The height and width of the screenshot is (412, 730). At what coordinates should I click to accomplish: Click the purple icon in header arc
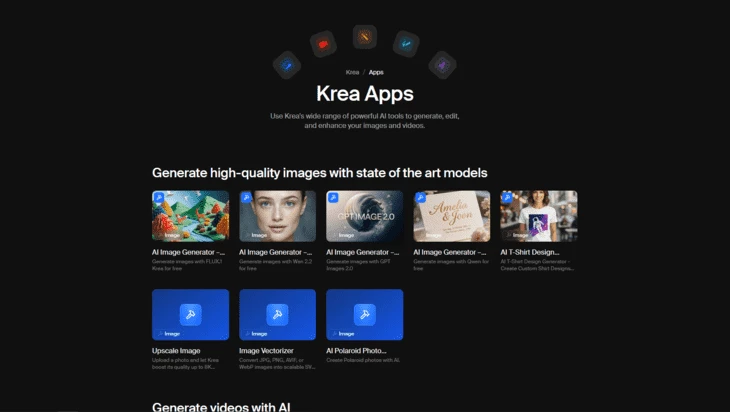(442, 65)
